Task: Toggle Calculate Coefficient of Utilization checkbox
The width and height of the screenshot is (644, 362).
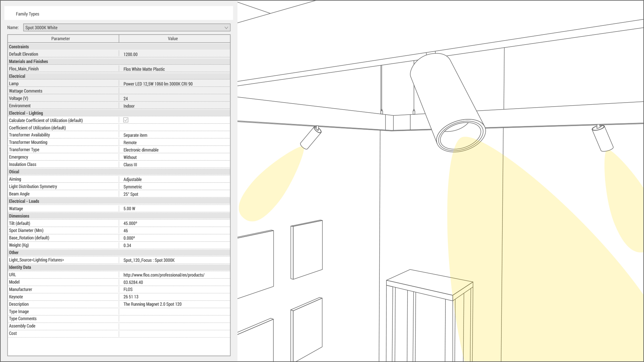Action: (126, 120)
